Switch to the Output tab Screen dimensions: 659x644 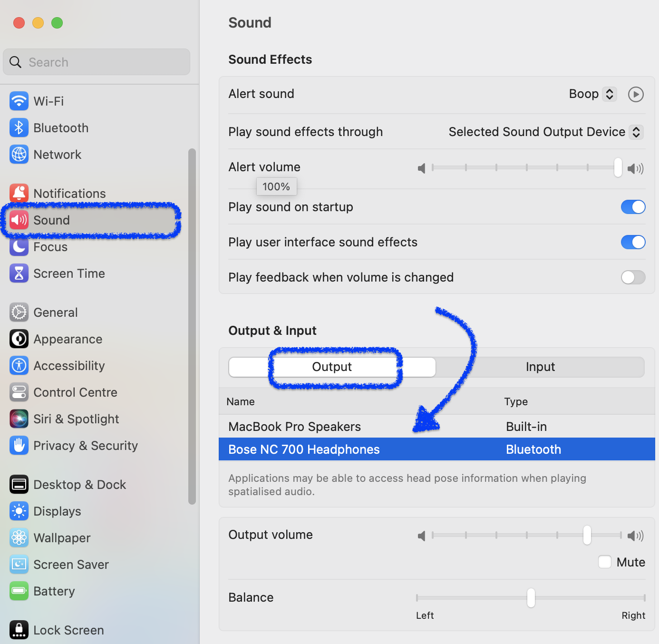(332, 367)
